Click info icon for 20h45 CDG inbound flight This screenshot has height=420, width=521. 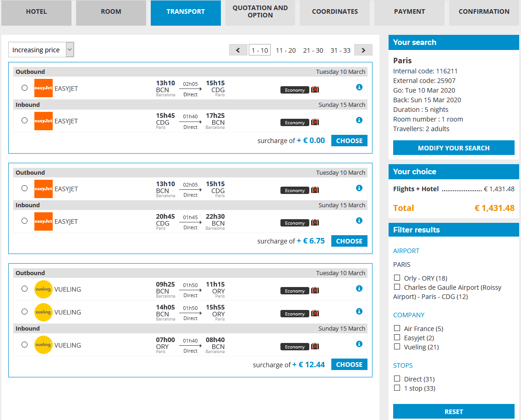tap(359, 221)
